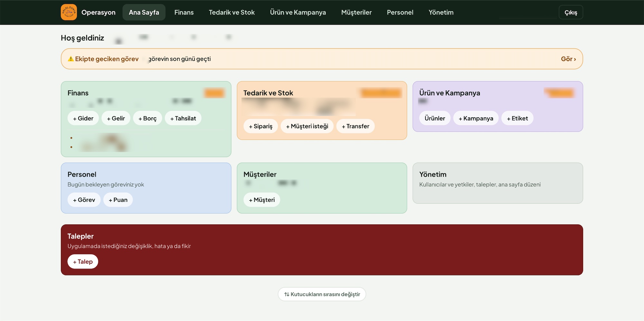
Task: Add income with + Gelir
Action: [116, 118]
